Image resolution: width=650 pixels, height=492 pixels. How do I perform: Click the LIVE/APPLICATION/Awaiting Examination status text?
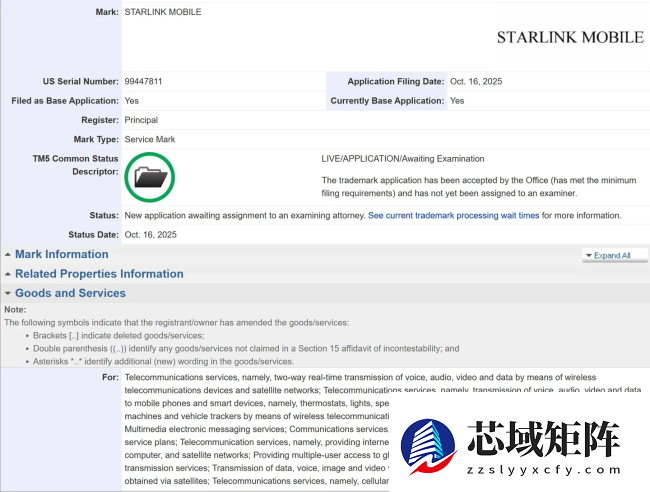click(x=402, y=159)
